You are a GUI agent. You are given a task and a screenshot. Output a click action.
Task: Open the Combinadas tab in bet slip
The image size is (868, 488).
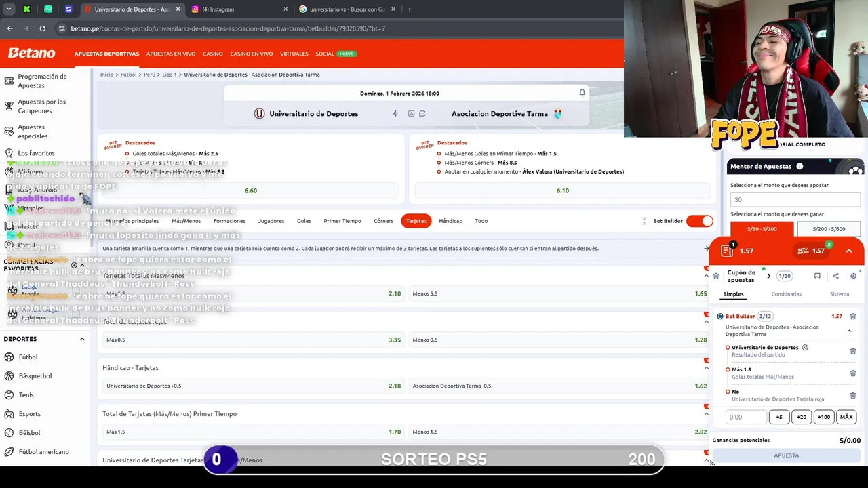point(786,294)
